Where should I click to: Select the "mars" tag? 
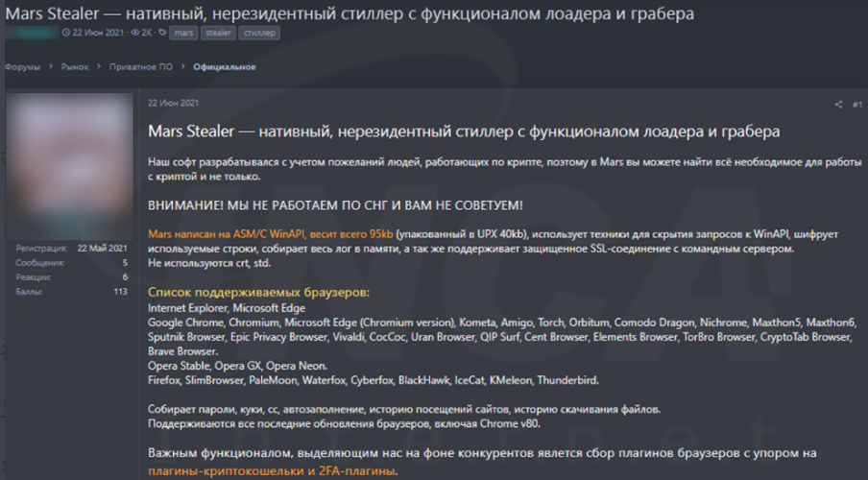point(183,34)
